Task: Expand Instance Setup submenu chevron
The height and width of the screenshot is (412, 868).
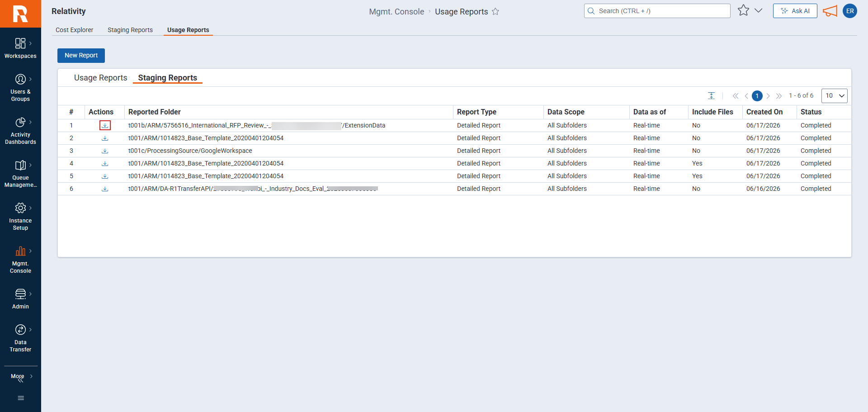Action: tap(30, 208)
